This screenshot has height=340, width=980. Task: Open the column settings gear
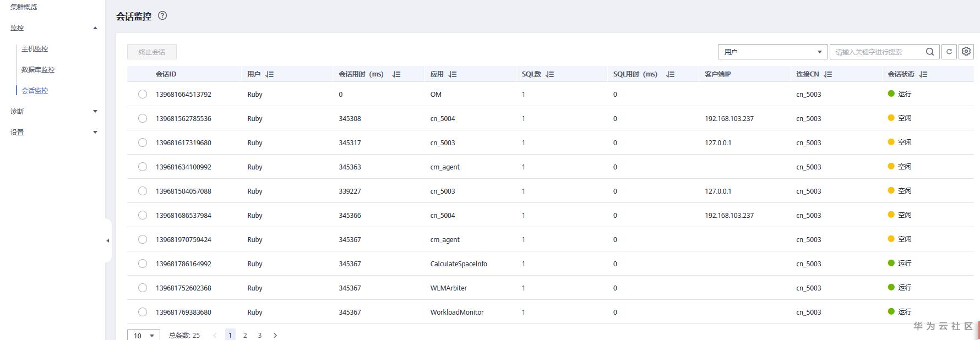point(966,52)
